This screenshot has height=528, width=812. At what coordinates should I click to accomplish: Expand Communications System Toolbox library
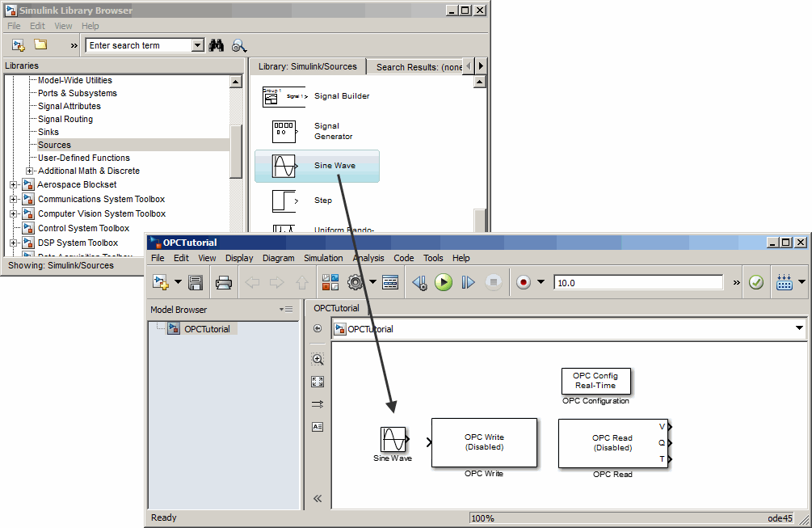coord(14,199)
